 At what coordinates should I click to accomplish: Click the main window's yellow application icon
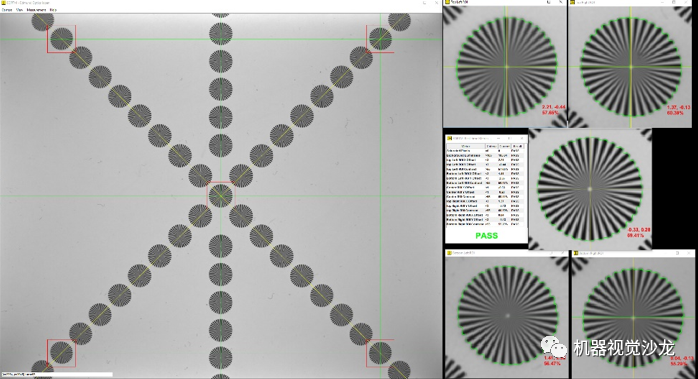[3, 3]
